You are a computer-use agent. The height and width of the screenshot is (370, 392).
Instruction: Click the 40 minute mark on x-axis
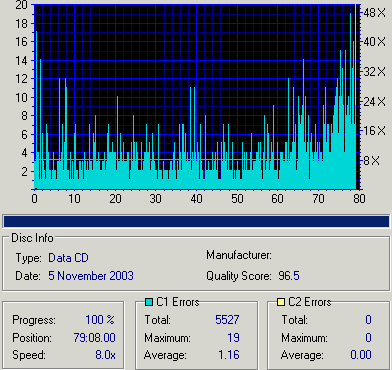pos(197,199)
